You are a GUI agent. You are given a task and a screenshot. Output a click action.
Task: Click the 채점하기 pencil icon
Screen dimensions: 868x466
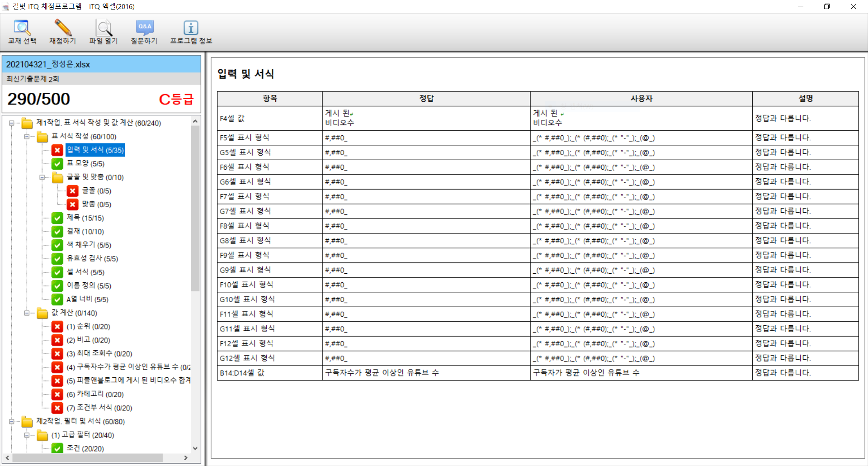62,29
